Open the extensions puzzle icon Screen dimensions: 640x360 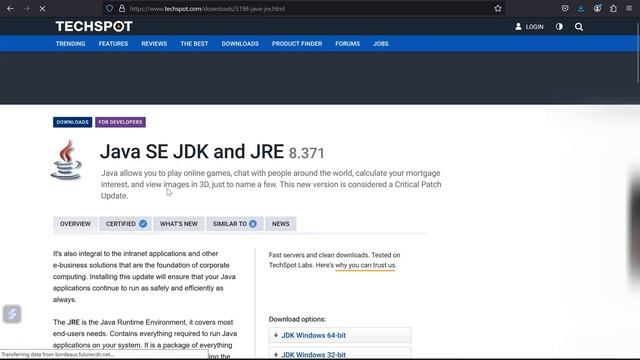pos(613,9)
